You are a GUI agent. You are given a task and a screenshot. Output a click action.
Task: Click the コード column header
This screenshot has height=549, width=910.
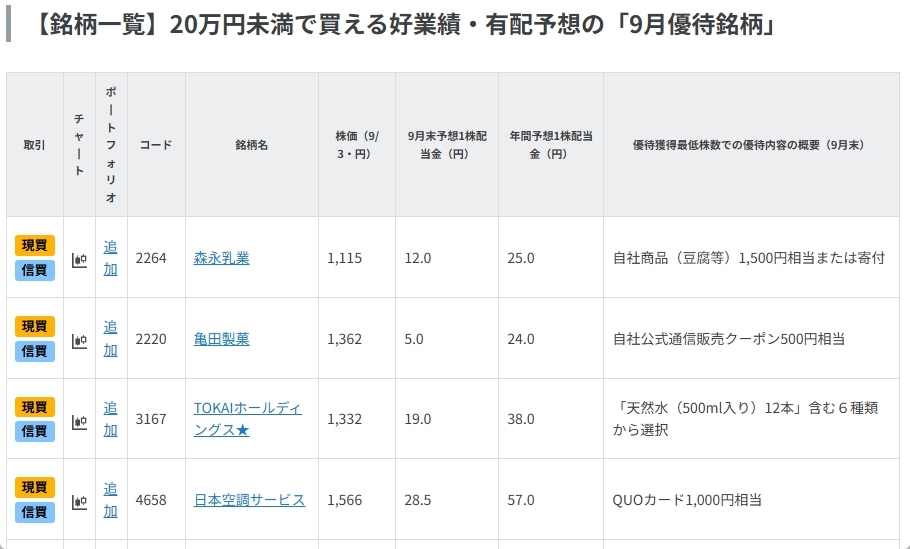click(156, 145)
